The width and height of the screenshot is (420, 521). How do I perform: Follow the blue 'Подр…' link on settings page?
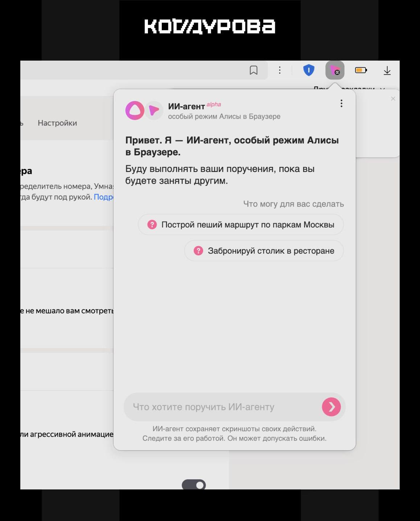[x=104, y=197]
